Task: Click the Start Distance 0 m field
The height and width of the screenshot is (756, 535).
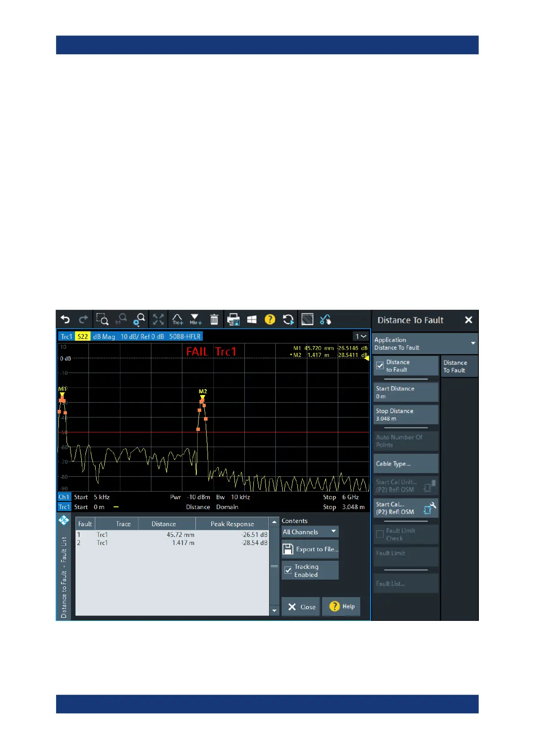Action: 406,392
